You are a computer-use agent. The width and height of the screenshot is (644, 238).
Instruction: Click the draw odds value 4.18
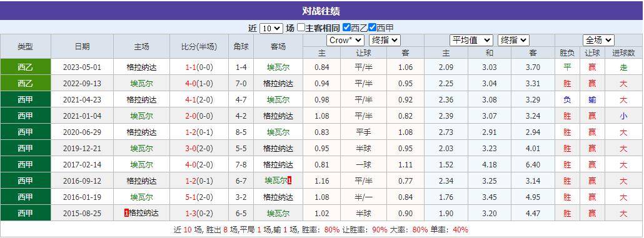pos(489,164)
